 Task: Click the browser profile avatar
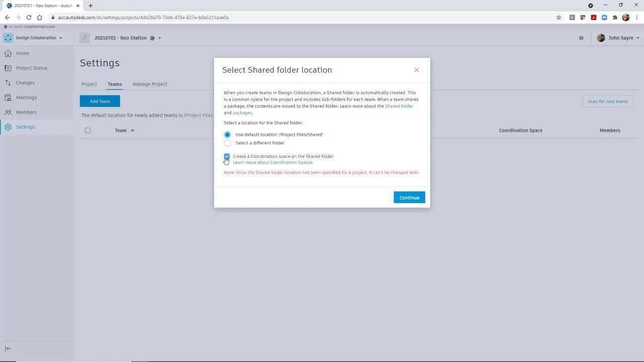click(626, 17)
